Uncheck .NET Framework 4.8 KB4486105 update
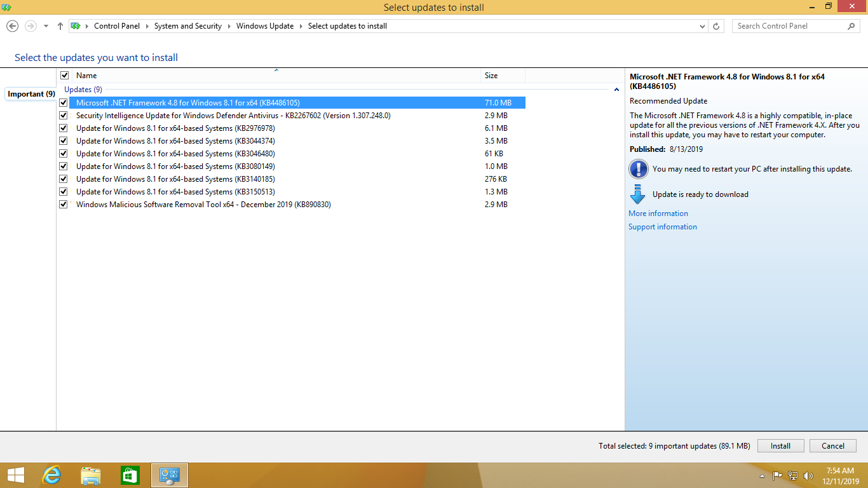The image size is (868, 488). 63,102
